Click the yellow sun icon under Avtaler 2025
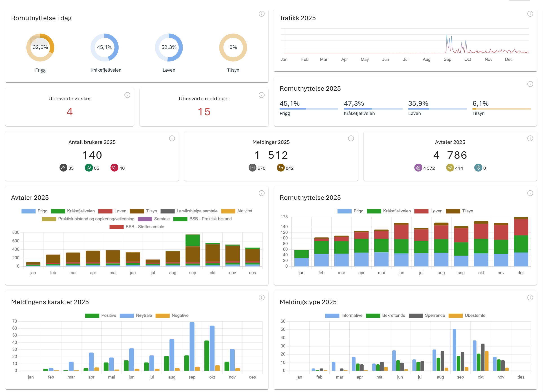The width and height of the screenshot is (543, 392). pyautogui.click(x=450, y=168)
